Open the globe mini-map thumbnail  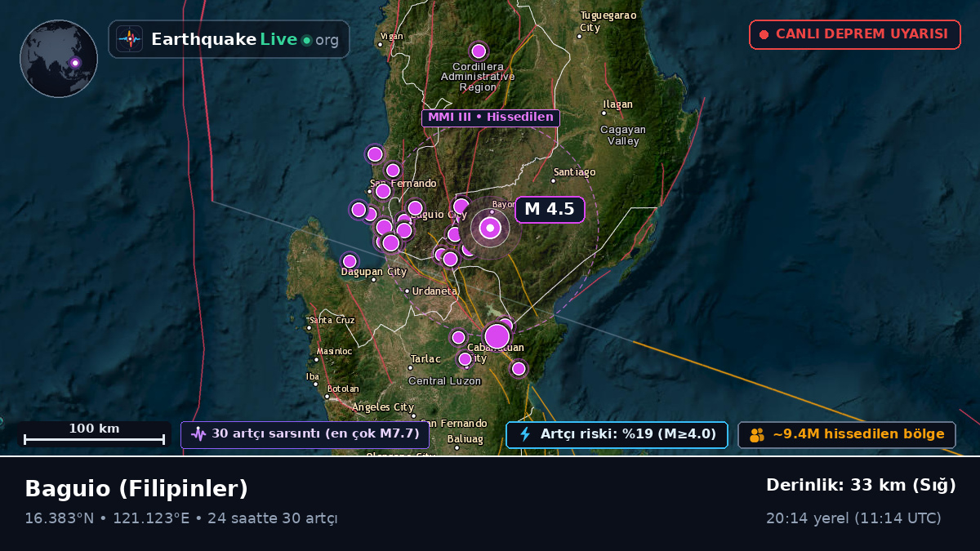click(59, 59)
